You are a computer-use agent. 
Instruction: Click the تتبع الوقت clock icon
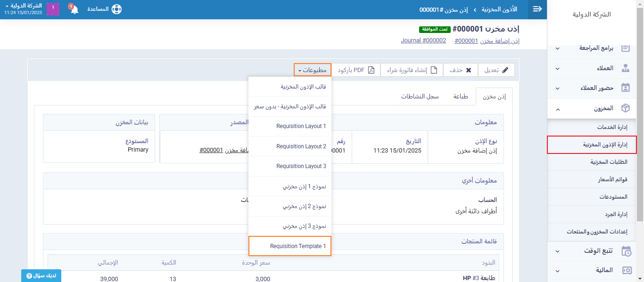click(626, 251)
